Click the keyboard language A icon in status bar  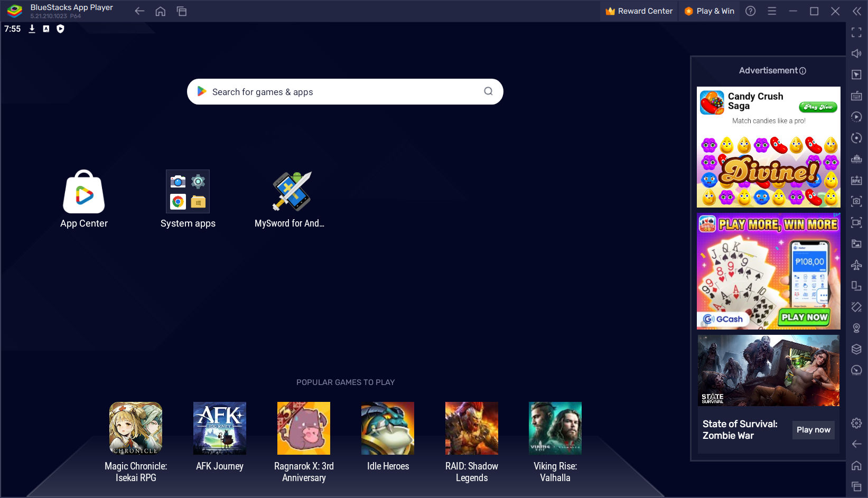click(46, 29)
